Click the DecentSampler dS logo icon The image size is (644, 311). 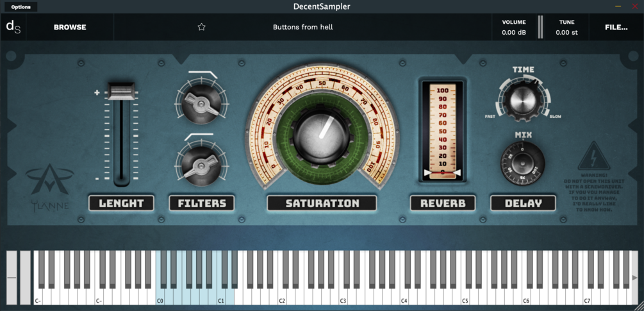(13, 27)
